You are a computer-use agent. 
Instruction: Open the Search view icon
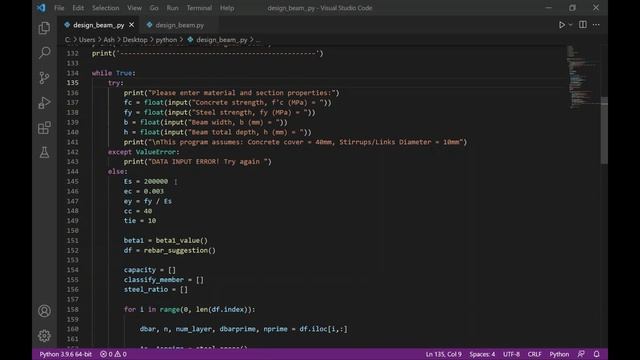(x=44, y=52)
